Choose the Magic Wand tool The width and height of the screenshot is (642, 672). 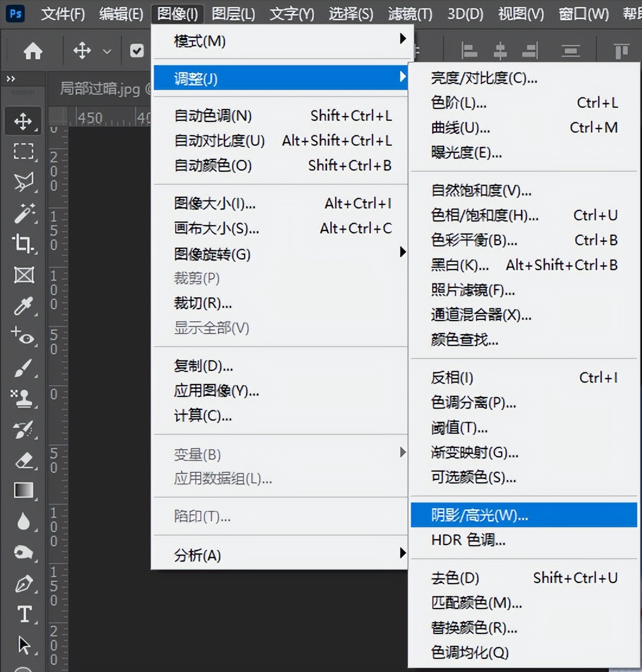(24, 213)
